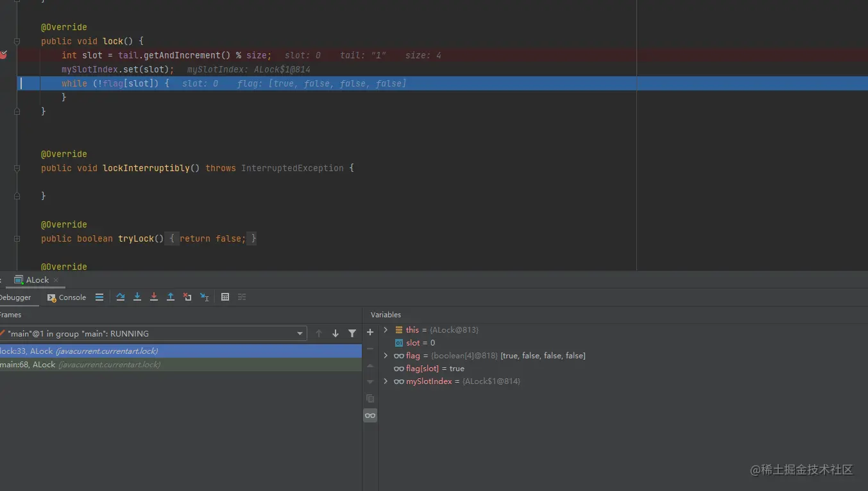Viewport: 868px width, 491px height.
Task: Click the Frames panel header
Action: [x=11, y=315]
